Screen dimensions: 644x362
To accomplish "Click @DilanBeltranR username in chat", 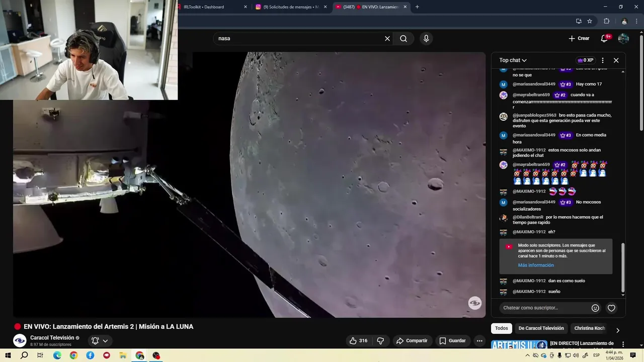I will (528, 217).
